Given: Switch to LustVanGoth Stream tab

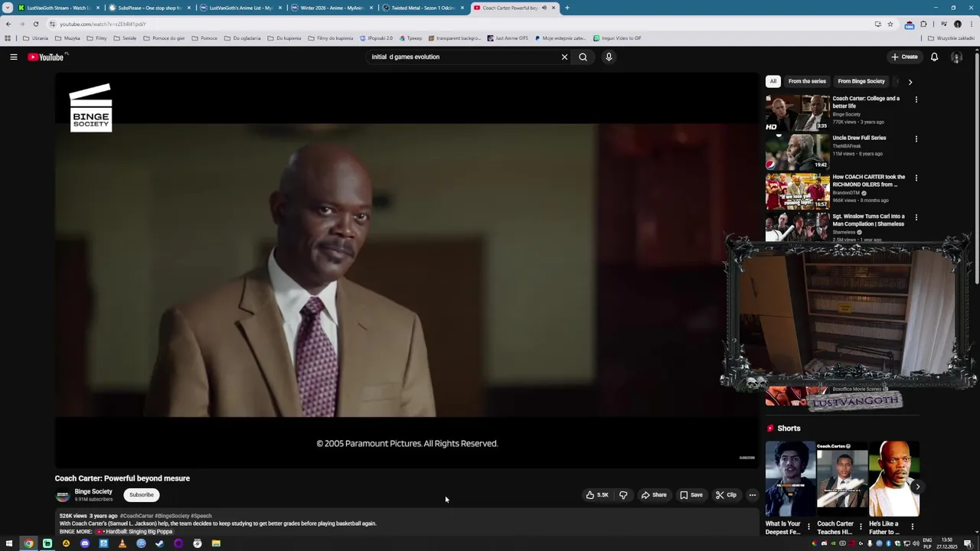Looking at the screenshot, I should pos(57,8).
